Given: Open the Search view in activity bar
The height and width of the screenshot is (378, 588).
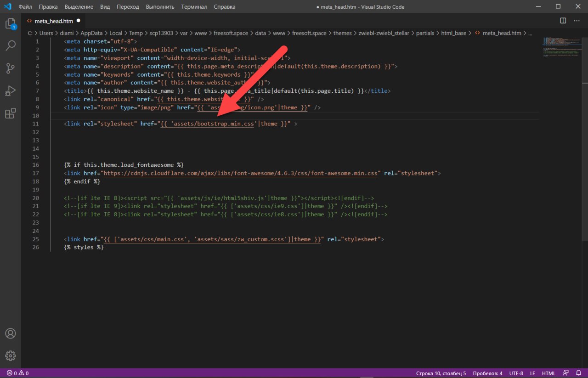Looking at the screenshot, I should [10, 45].
